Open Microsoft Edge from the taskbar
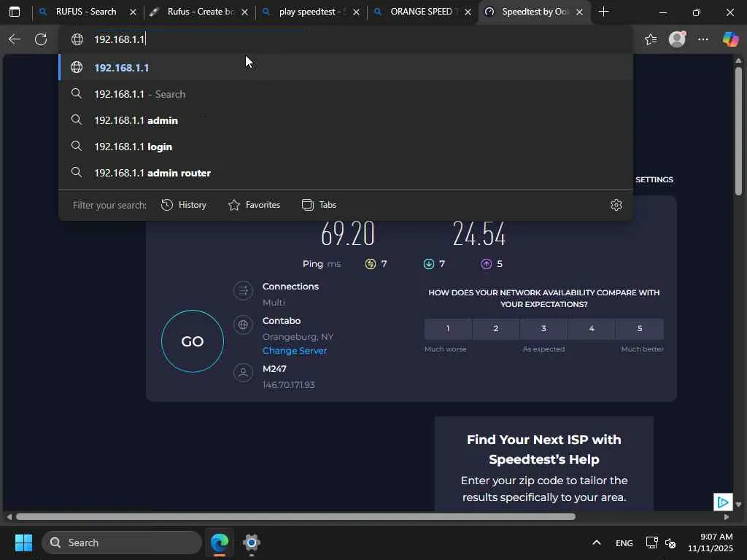This screenshot has height=560, width=747. click(220, 542)
